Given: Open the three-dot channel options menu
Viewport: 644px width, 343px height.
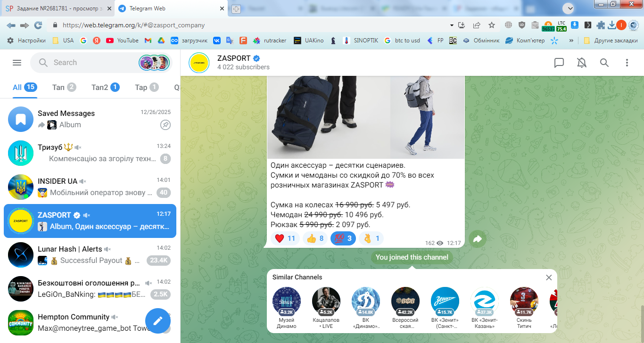Looking at the screenshot, I should point(627,63).
